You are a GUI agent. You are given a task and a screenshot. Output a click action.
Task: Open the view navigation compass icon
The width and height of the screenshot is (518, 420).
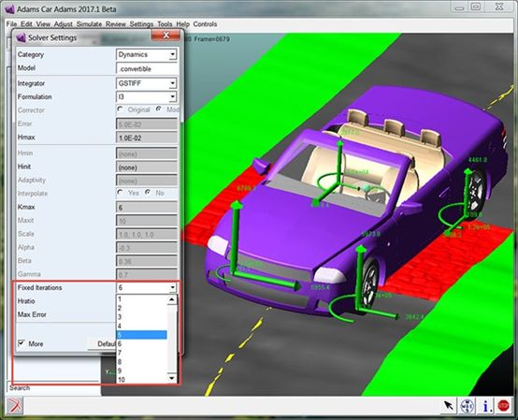[468, 405]
